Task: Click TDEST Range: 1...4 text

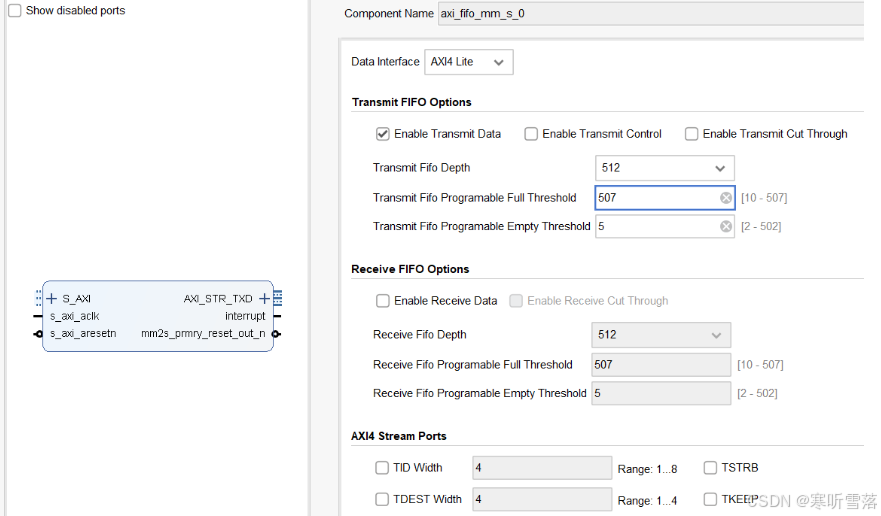Action: pos(647,500)
